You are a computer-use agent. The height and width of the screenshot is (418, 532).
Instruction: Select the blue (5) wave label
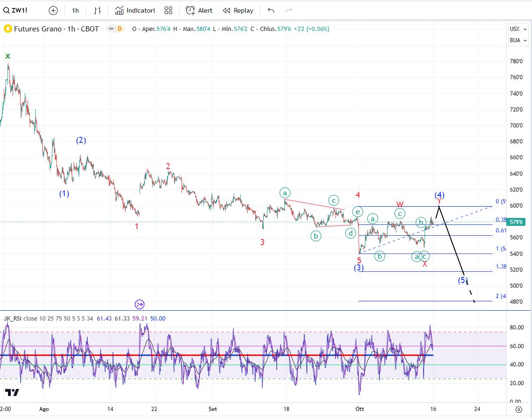[x=463, y=280]
